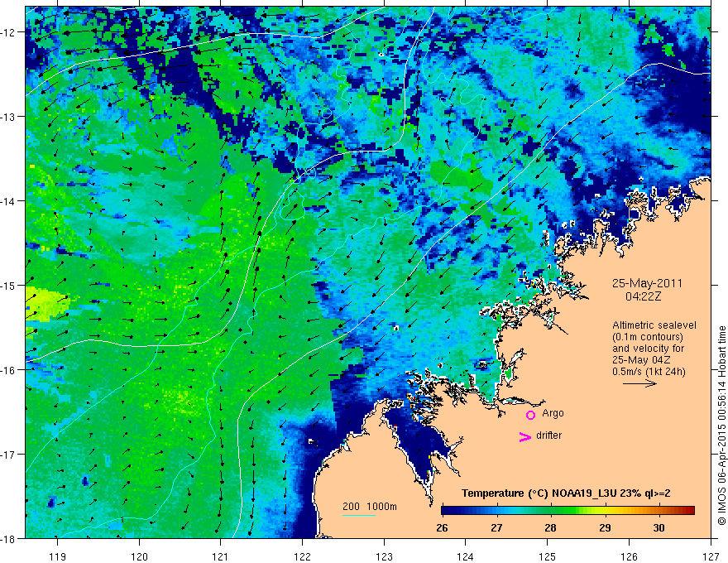The height and width of the screenshot is (563, 728).
Task: Click the longitude axis label '127'
Action: pyautogui.click(x=711, y=556)
